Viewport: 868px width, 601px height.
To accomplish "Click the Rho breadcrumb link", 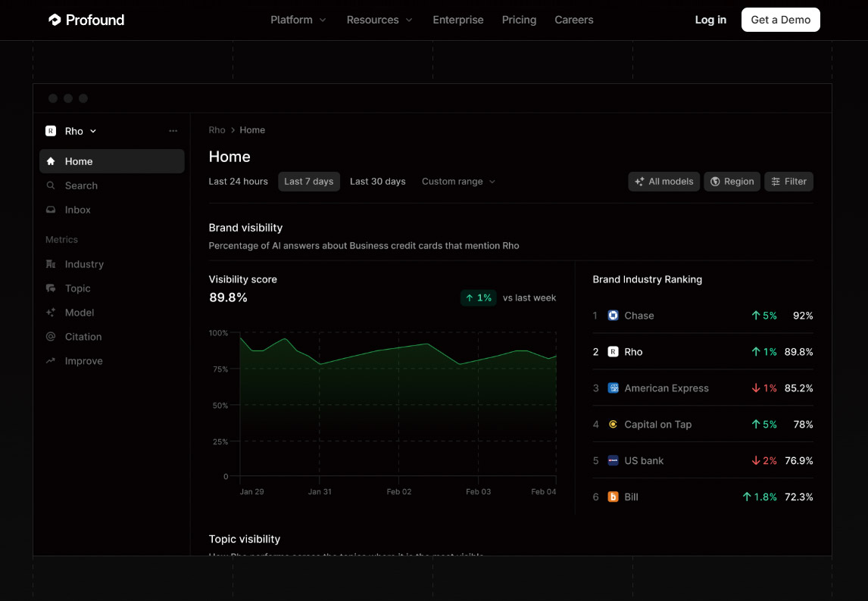I will 217,130.
